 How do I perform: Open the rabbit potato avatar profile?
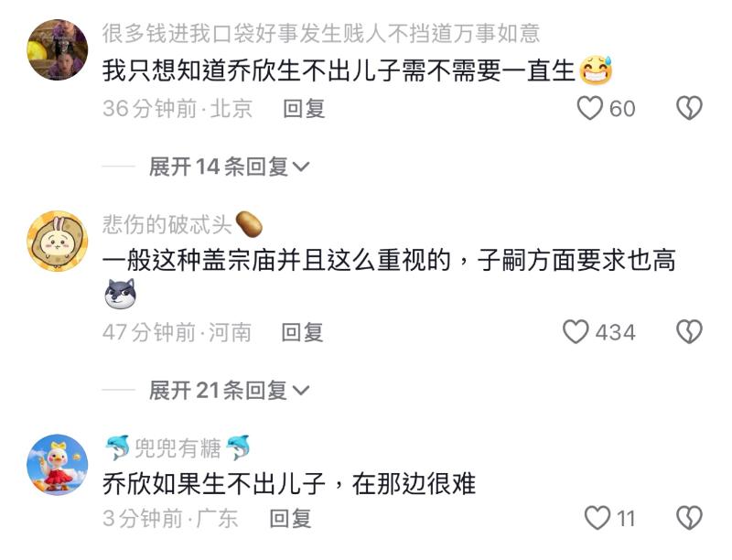(58, 242)
